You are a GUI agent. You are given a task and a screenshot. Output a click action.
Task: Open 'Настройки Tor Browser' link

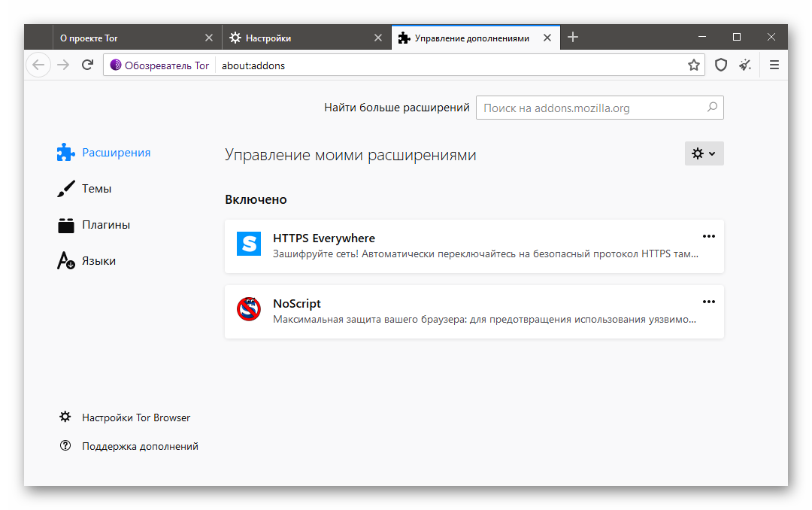click(135, 417)
